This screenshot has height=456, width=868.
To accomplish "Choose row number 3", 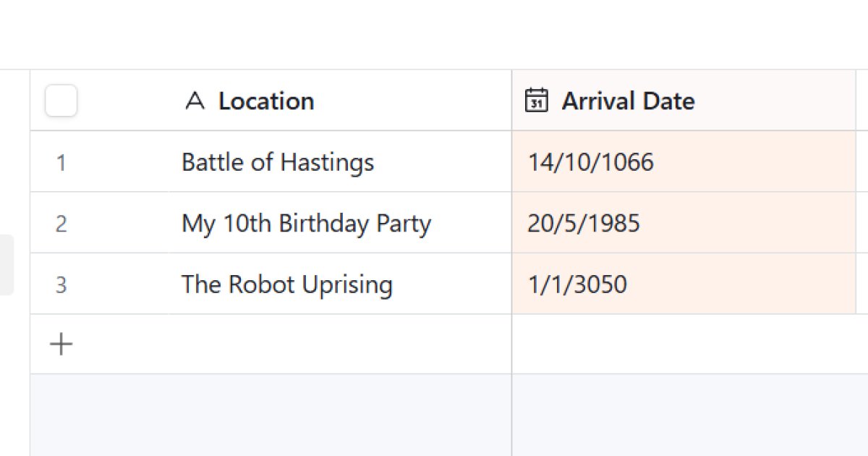I will point(61,284).
